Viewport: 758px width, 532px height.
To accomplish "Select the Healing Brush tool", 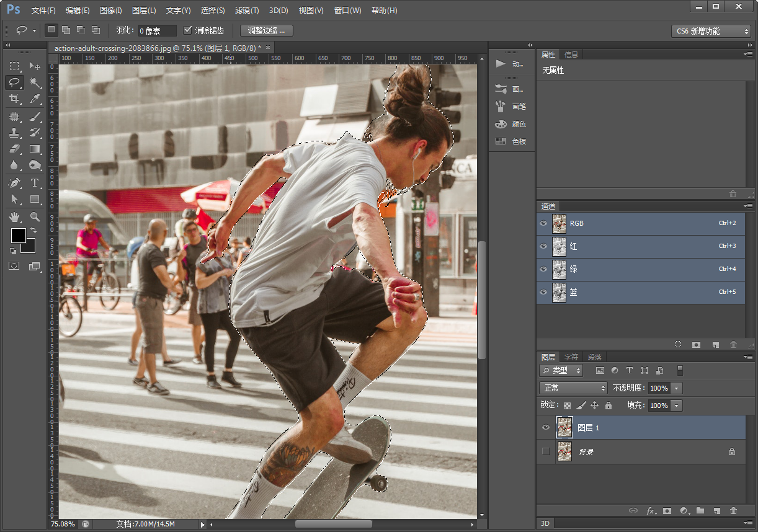I will (x=14, y=117).
